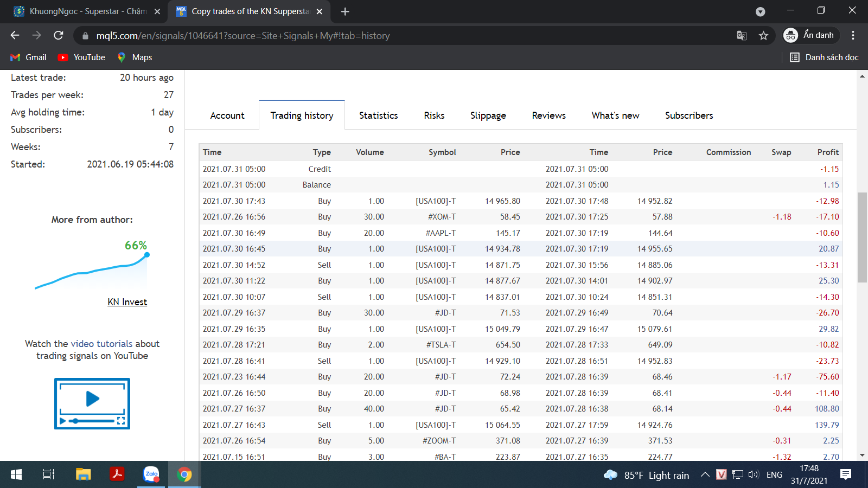Screen dimensions: 868x488
Task: Switch to the Risks tab
Action: (434, 115)
